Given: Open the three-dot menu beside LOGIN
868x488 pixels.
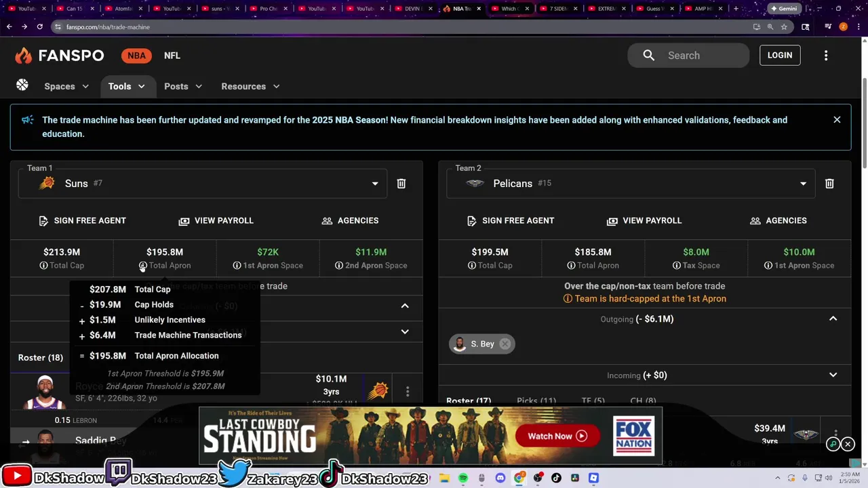Looking at the screenshot, I should tap(826, 56).
